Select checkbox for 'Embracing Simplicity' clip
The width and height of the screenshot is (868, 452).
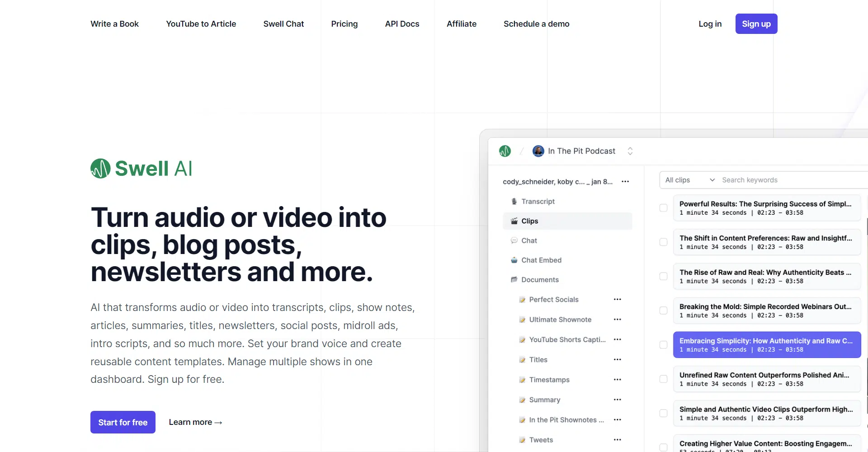click(663, 345)
